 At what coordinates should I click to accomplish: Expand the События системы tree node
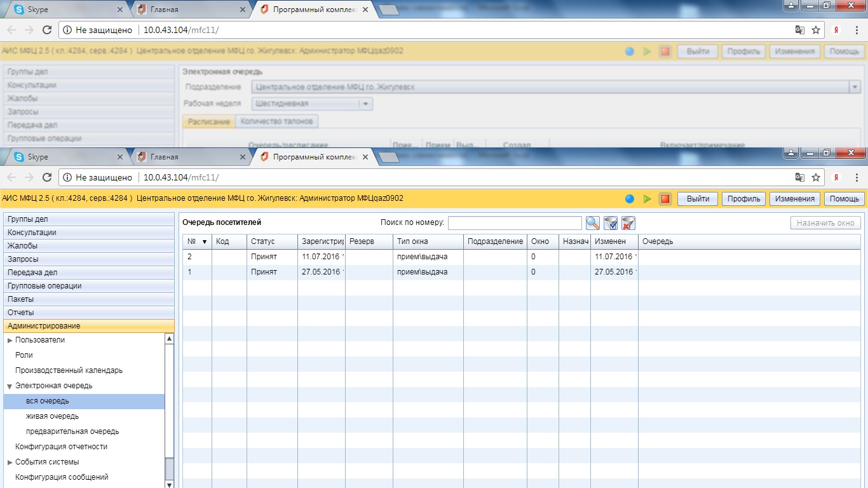[10, 462]
